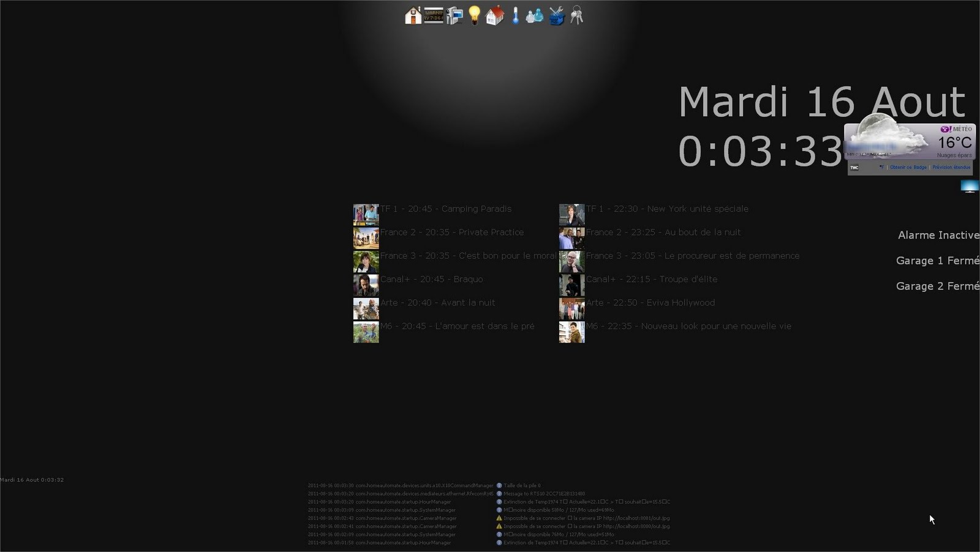Click the Avant la nuit thumbnail
Image resolution: width=980 pixels, height=552 pixels.
[366, 308]
